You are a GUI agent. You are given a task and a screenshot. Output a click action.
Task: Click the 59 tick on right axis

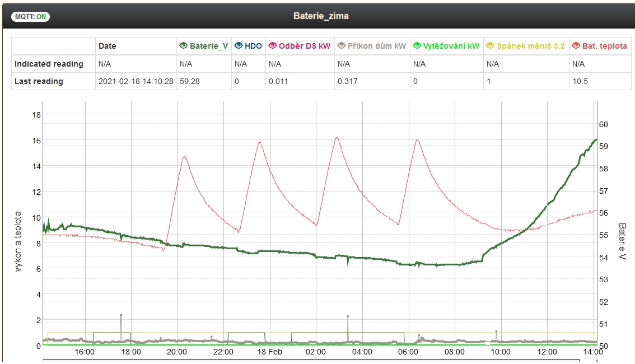click(604, 146)
